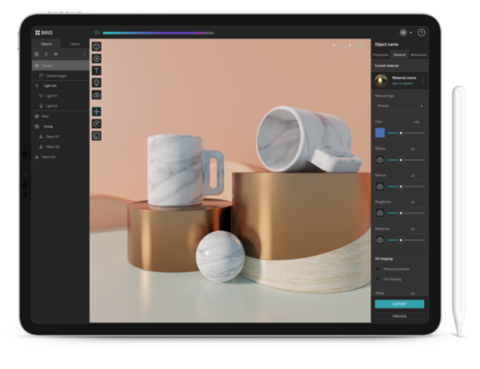Viewport: 480px width, 369px height.
Task: Open the Material type dropdown
Action: coord(400,106)
